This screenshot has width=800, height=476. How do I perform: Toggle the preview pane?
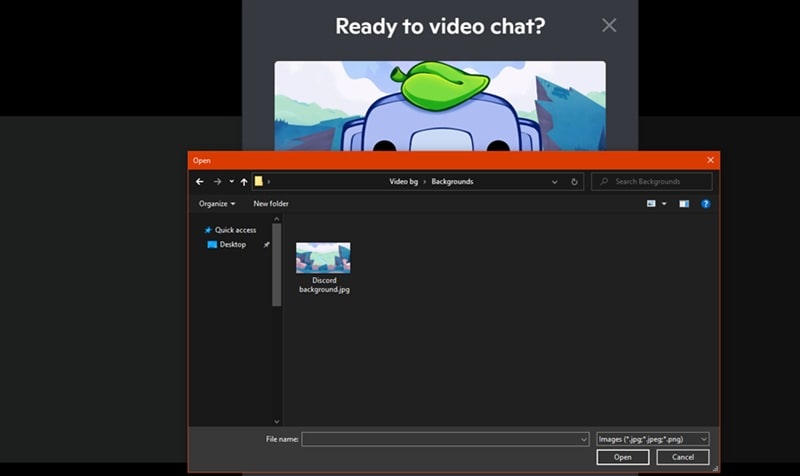[x=684, y=204]
